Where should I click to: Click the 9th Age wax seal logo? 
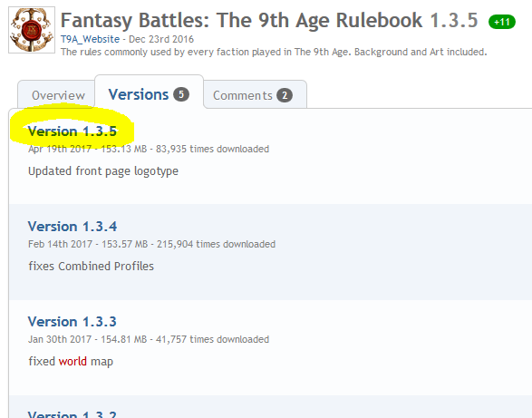click(32, 30)
